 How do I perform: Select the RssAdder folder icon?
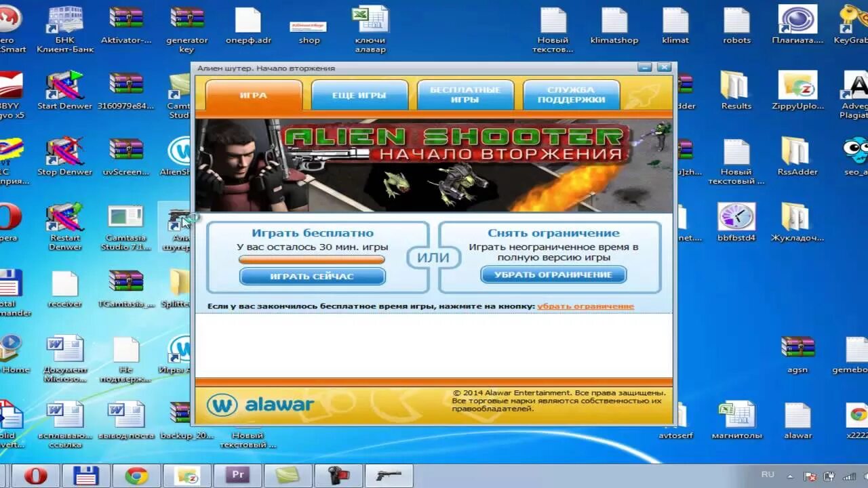(797, 157)
